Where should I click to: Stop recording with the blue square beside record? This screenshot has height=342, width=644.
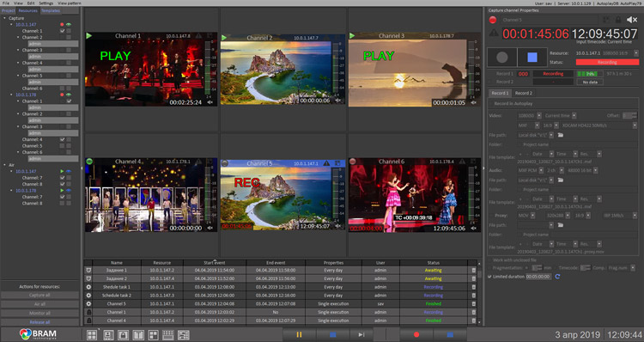(450, 334)
